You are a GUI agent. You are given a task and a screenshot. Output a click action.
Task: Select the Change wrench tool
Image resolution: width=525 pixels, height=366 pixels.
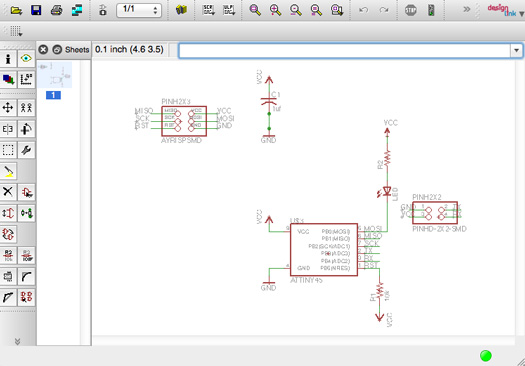(x=26, y=150)
